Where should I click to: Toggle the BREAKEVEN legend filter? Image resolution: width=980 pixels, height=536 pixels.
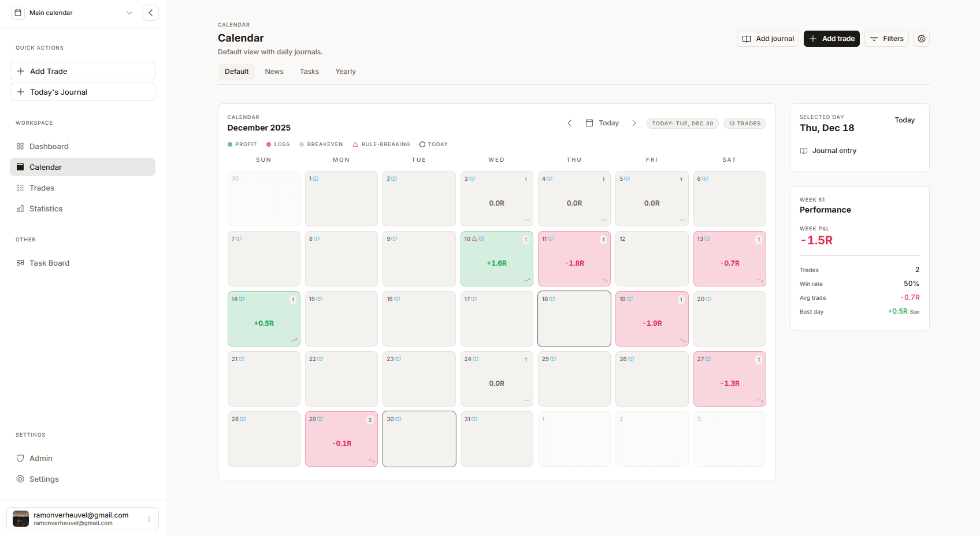click(321, 144)
